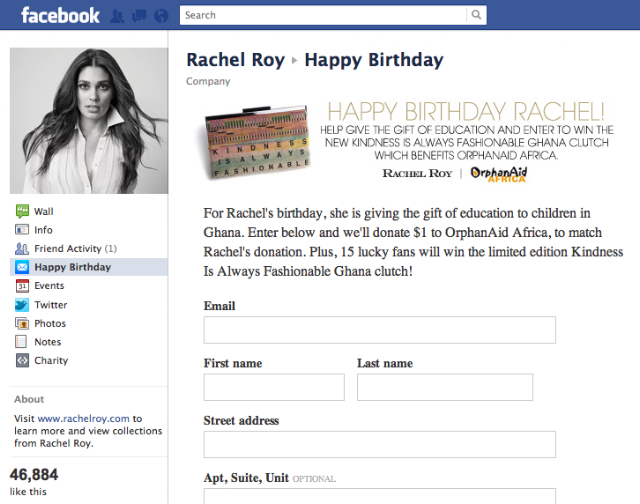This screenshot has height=504, width=640.
Task: Open friend requests icon in header
Action: pos(118,16)
